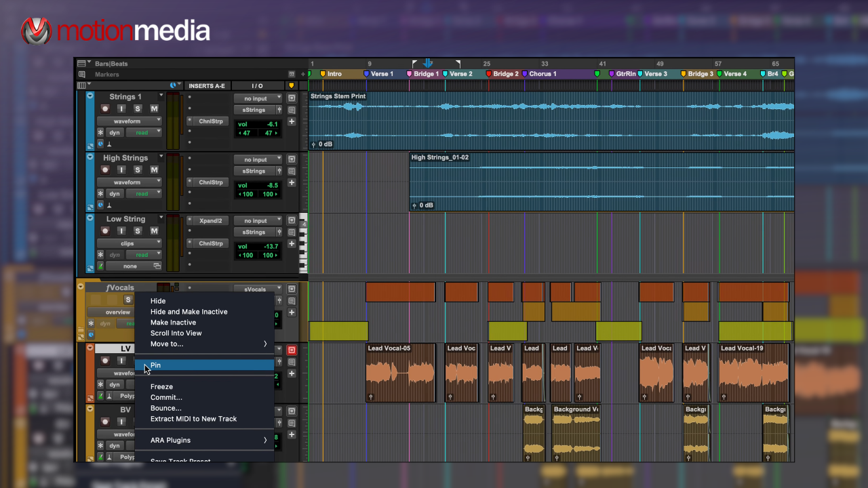
Task: Change High Strings automation mode from read
Action: coord(144,194)
